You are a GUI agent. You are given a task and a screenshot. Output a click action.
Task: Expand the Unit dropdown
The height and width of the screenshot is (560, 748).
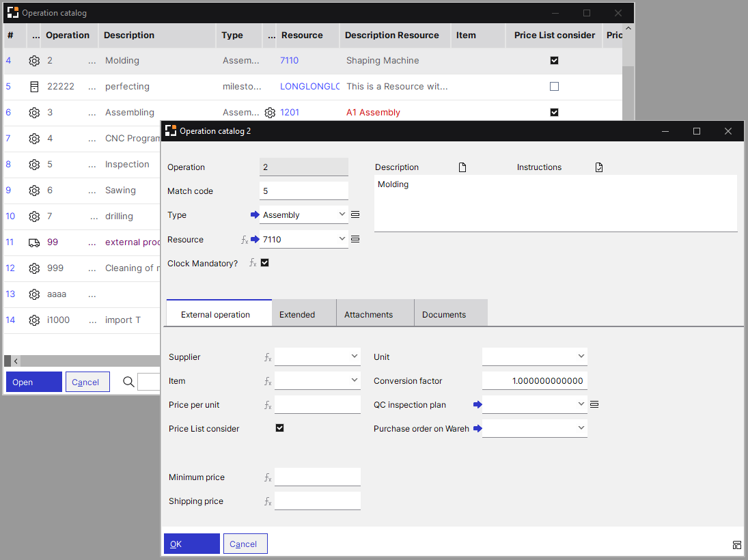tap(581, 356)
